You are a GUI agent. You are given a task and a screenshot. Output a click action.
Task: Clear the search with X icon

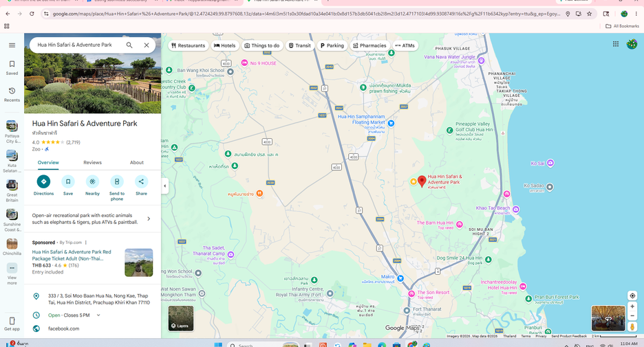point(147,45)
